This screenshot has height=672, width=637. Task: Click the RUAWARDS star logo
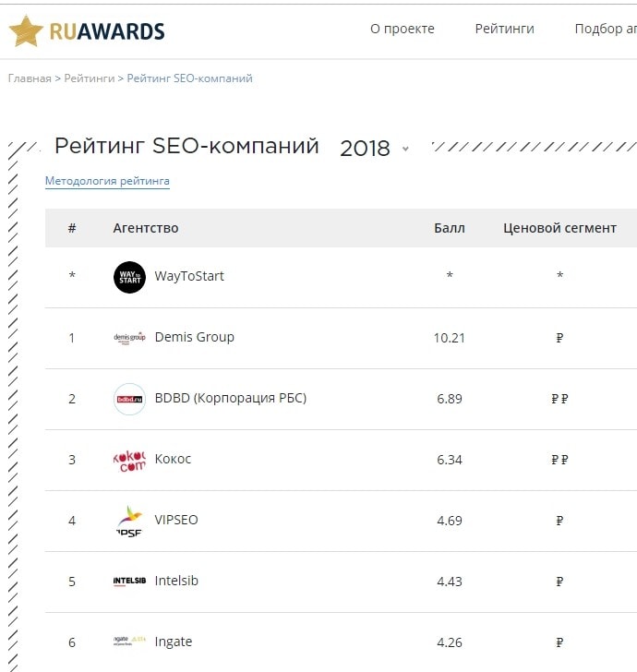(x=26, y=30)
